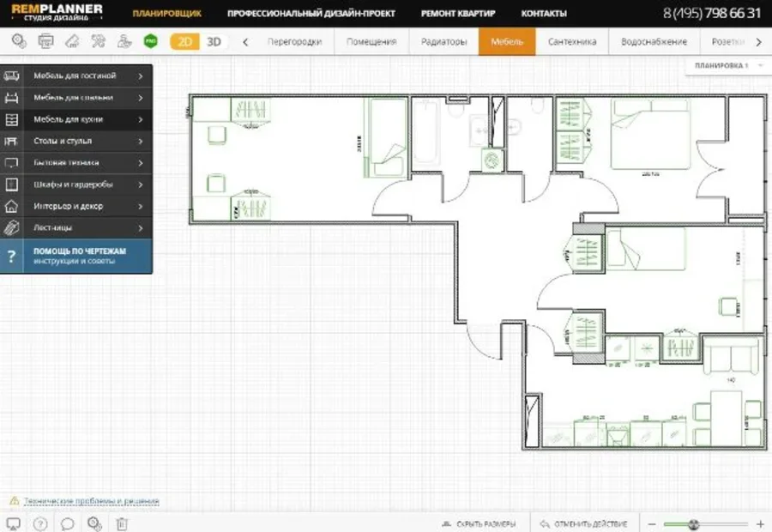
Task: Click the tools icon in top toolbar
Action: pyautogui.click(x=99, y=41)
